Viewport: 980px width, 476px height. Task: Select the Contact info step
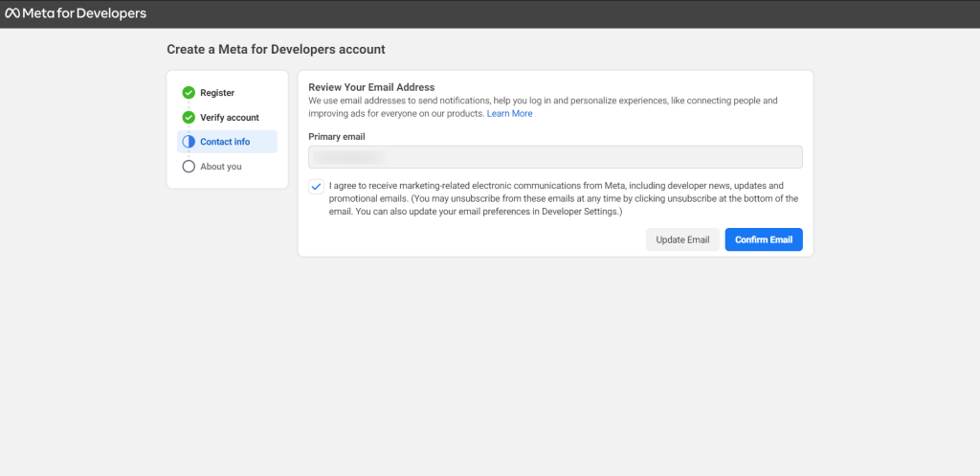pyautogui.click(x=228, y=142)
